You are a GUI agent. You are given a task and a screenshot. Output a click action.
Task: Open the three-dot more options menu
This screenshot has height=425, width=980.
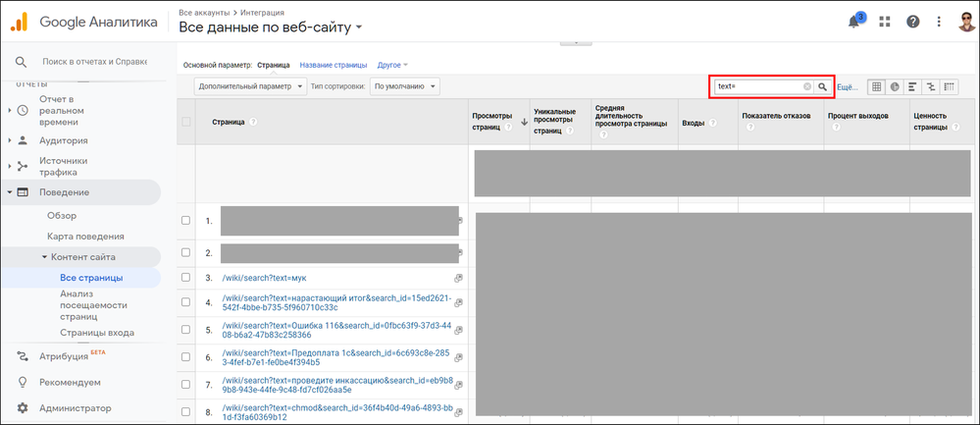[939, 22]
